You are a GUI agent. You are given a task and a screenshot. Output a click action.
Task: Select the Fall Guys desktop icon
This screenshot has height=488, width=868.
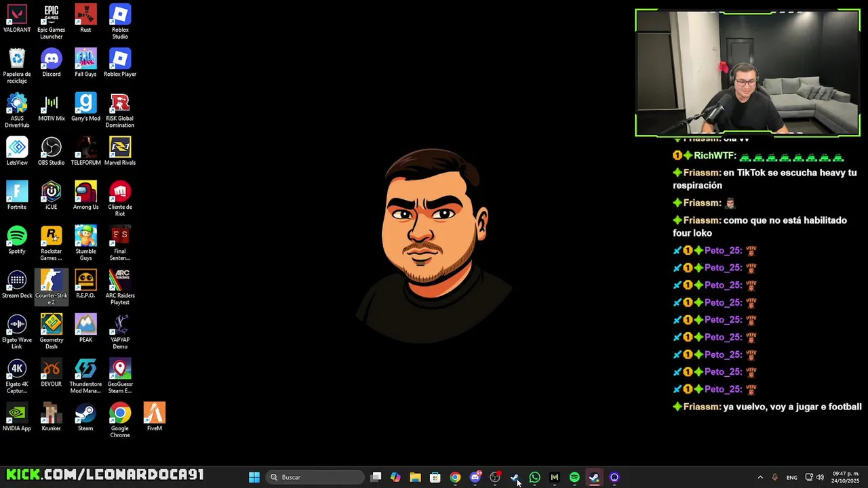[x=85, y=63]
